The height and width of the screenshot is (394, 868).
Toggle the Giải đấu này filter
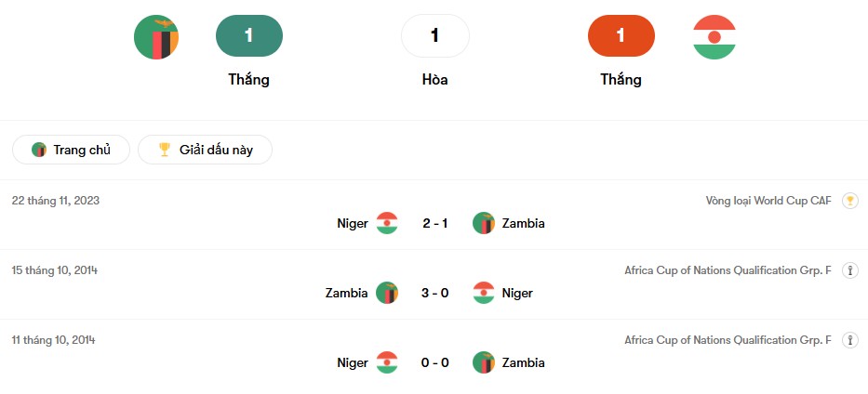click(205, 150)
